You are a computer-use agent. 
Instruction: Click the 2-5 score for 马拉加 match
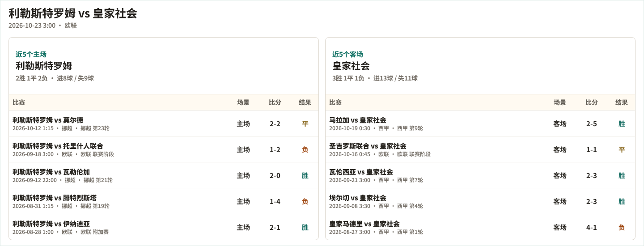pyautogui.click(x=592, y=123)
